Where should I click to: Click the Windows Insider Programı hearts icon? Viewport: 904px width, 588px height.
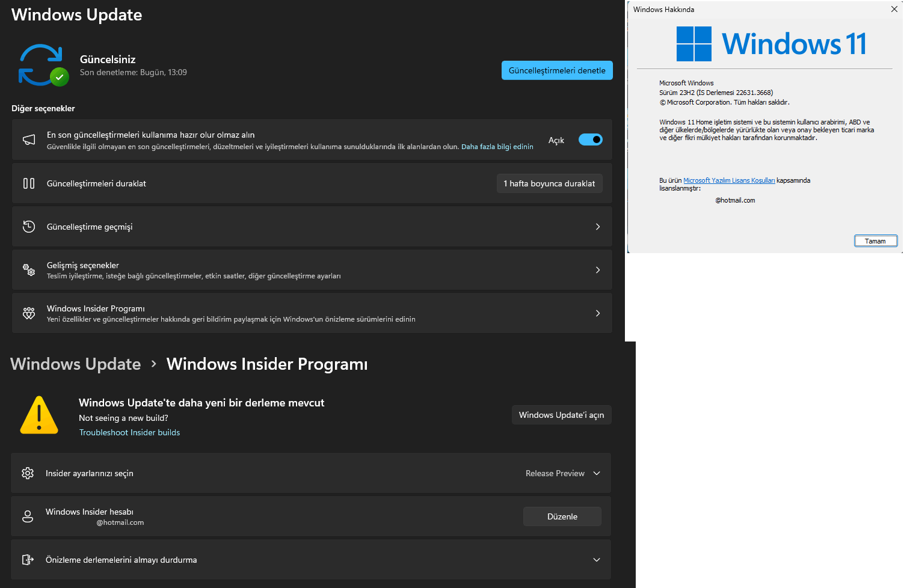(29, 313)
